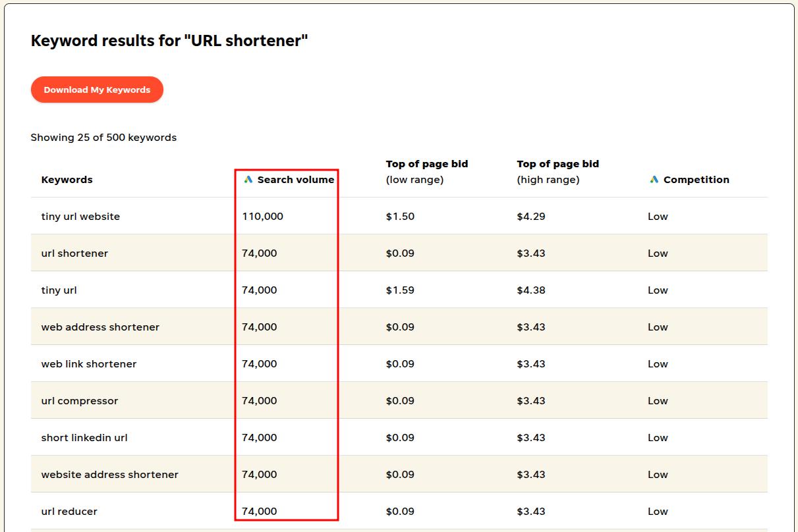This screenshot has width=798, height=532.
Task: Select the keyword url shortener
Action: click(x=74, y=253)
